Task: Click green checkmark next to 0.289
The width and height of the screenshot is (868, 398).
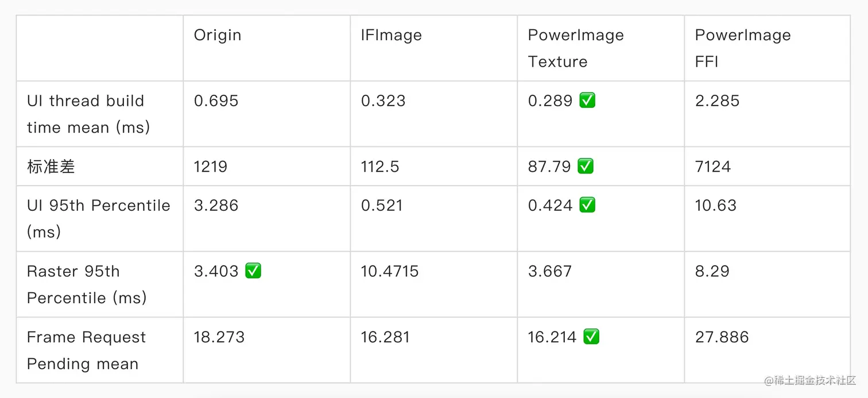Action: pos(587,101)
